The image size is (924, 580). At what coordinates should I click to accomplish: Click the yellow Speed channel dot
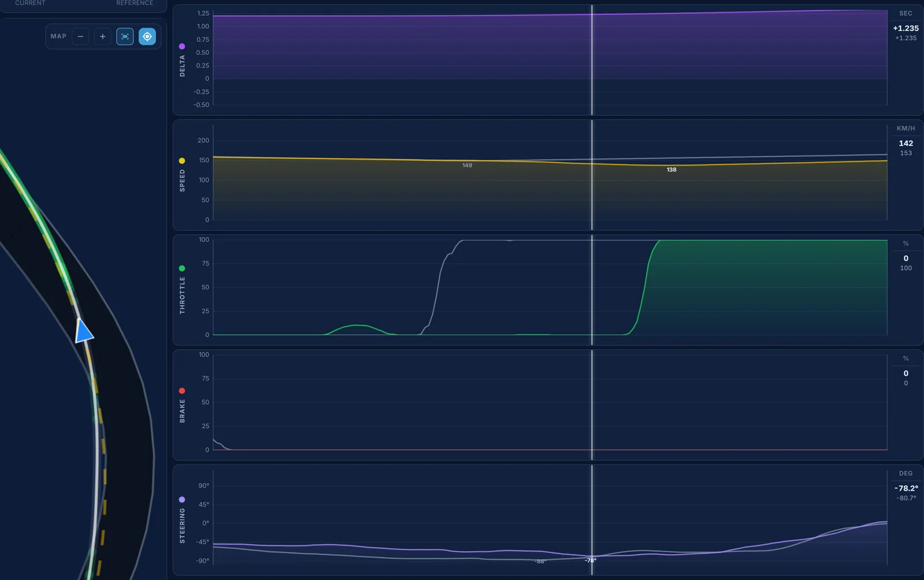(x=182, y=160)
